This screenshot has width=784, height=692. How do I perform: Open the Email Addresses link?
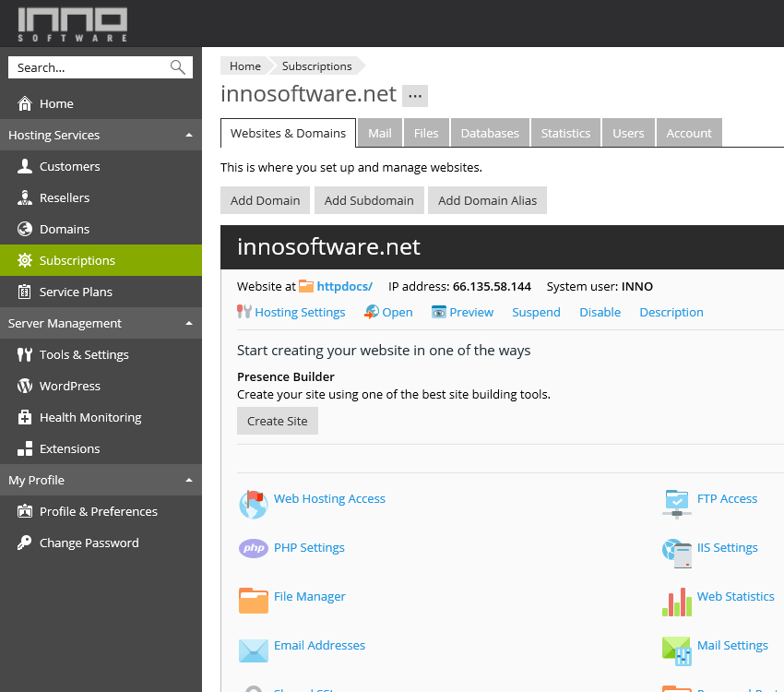(x=319, y=645)
